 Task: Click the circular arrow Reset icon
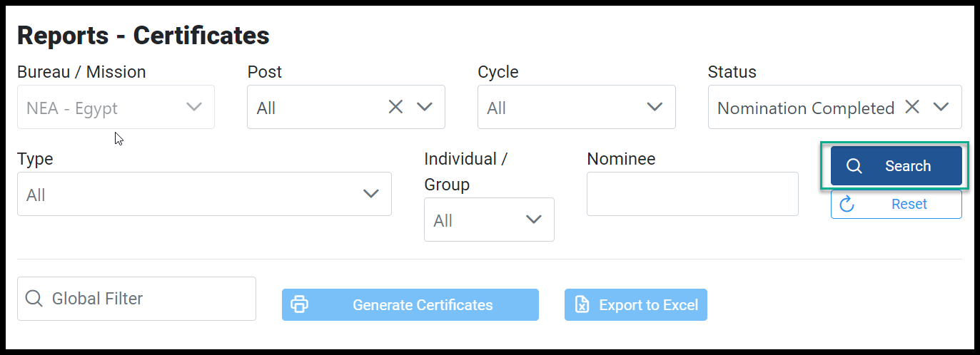coord(847,205)
